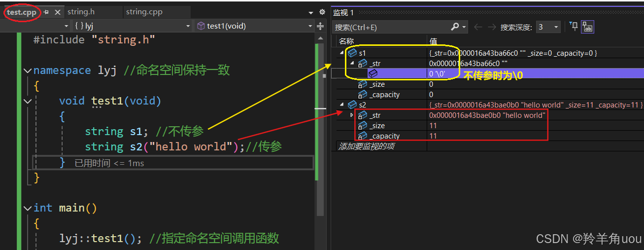Click the _str member icon under s1
Viewport: 644px width, 250px height.
click(363, 63)
